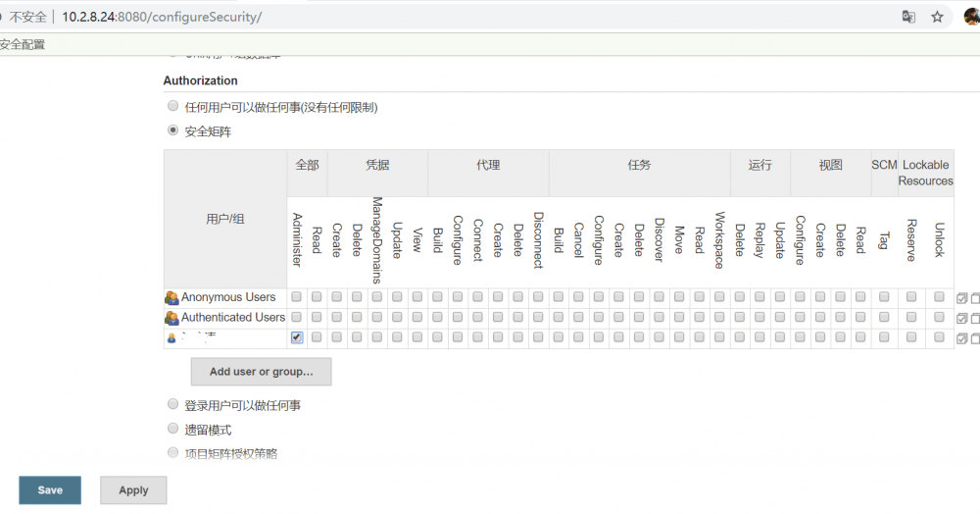The width and height of the screenshot is (980, 514).
Task: Click the 安全配置 breadcrumb text
Action: pyautogui.click(x=23, y=44)
